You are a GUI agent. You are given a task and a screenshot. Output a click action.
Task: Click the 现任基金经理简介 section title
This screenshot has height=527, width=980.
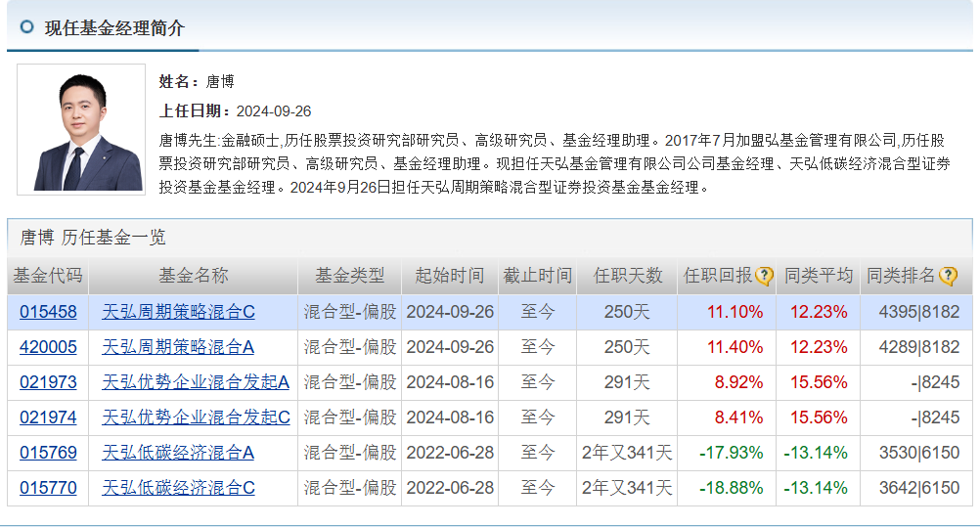(115, 28)
